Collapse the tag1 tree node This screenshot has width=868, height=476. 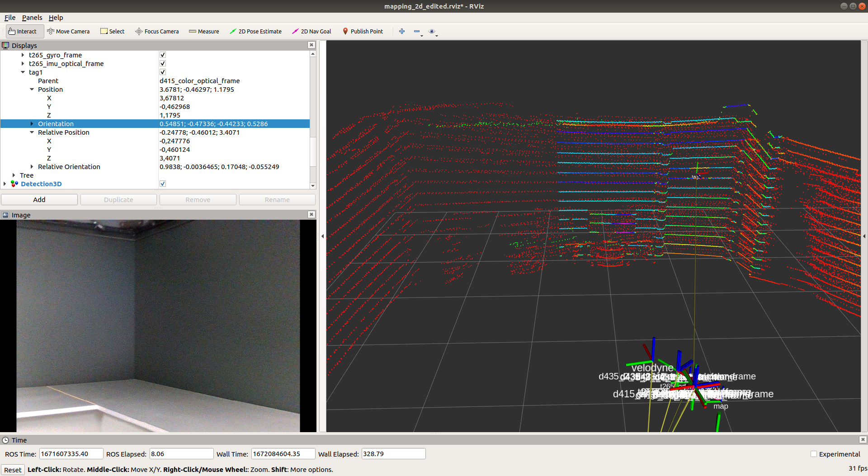pos(23,72)
